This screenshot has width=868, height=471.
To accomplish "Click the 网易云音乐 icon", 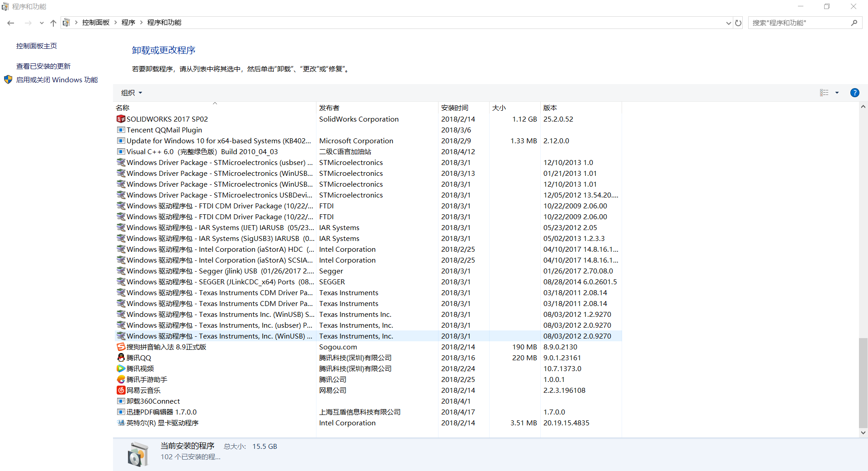I will [121, 390].
